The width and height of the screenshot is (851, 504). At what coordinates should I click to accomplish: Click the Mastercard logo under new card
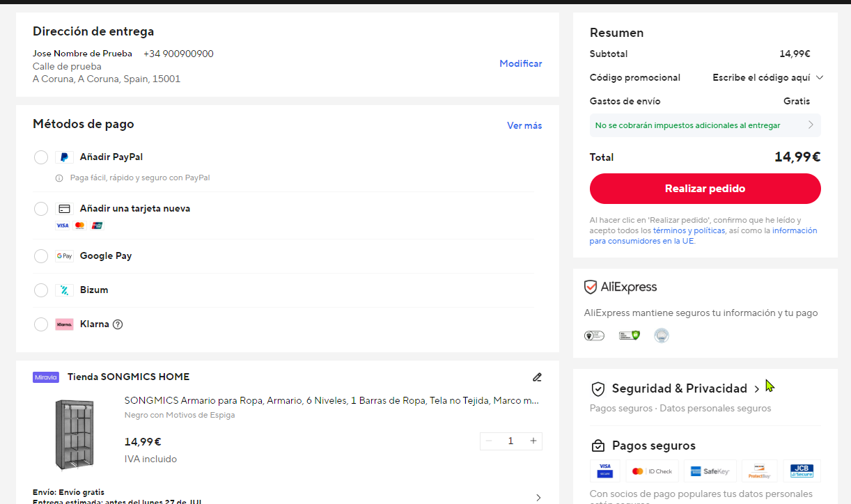[x=79, y=226]
